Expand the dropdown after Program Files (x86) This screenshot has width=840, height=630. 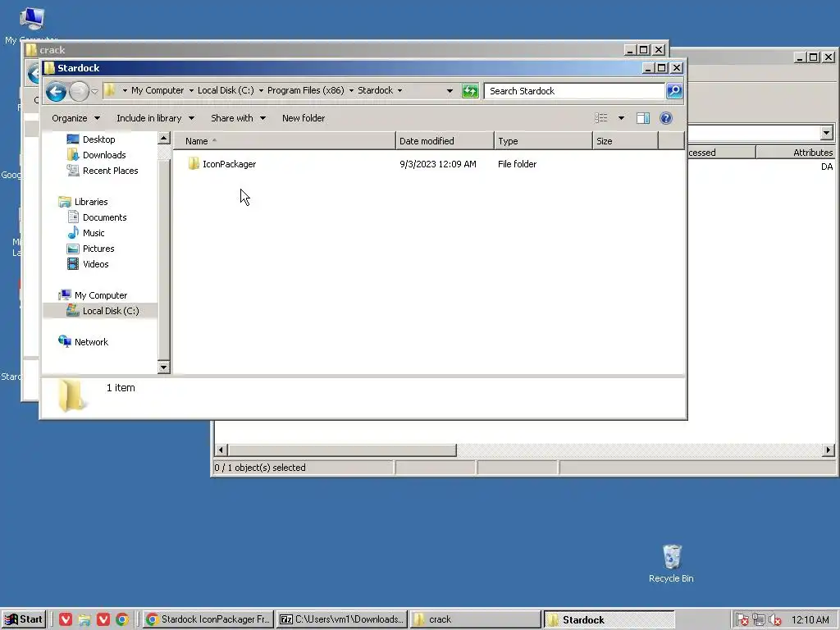pos(351,90)
